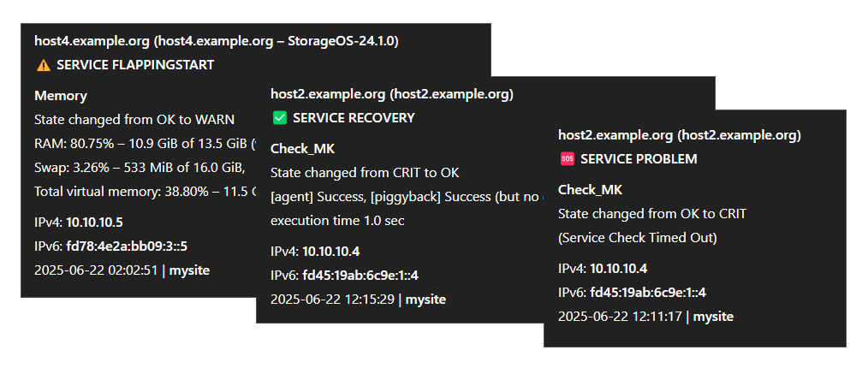
Task: Select the Service Check Timed Out message
Action: click(x=638, y=238)
